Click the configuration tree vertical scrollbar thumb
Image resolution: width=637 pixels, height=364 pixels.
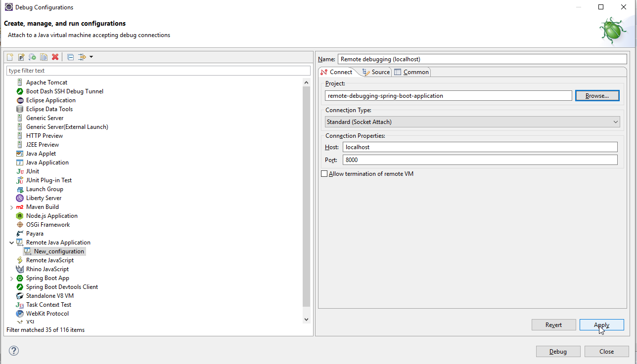pyautogui.click(x=306, y=197)
